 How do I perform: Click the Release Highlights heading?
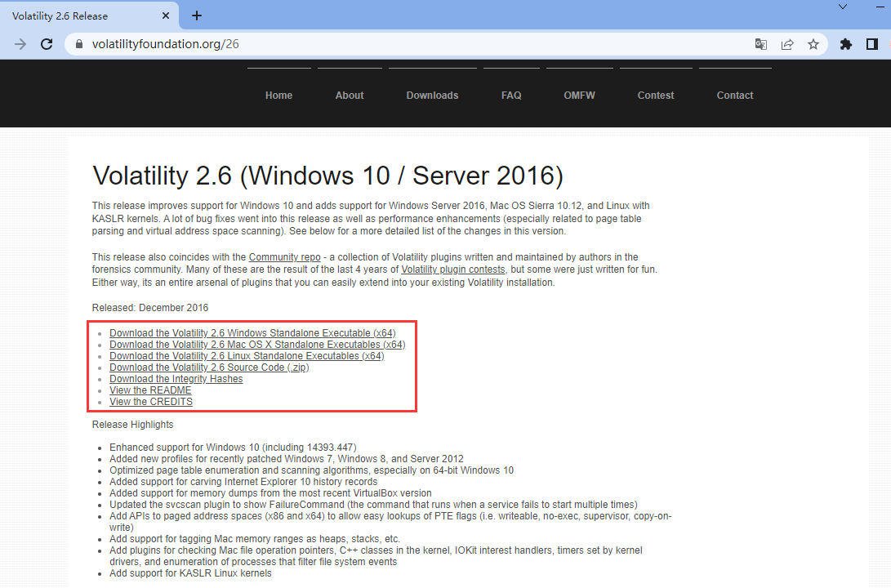132,425
